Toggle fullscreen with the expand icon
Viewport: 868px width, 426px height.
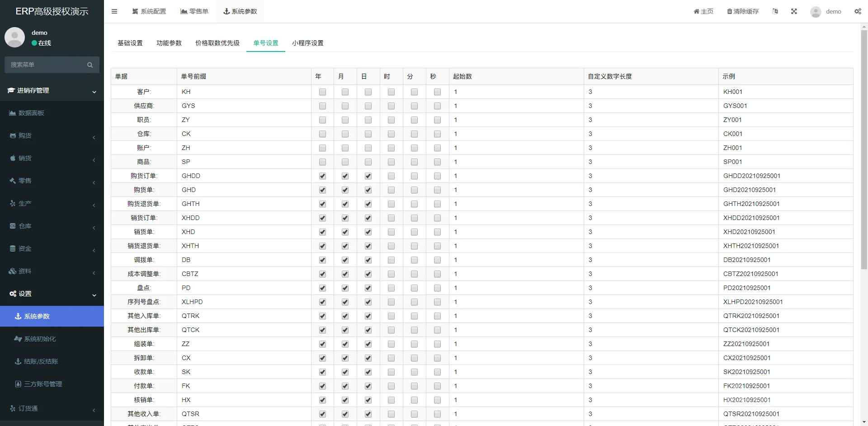pyautogui.click(x=794, y=11)
